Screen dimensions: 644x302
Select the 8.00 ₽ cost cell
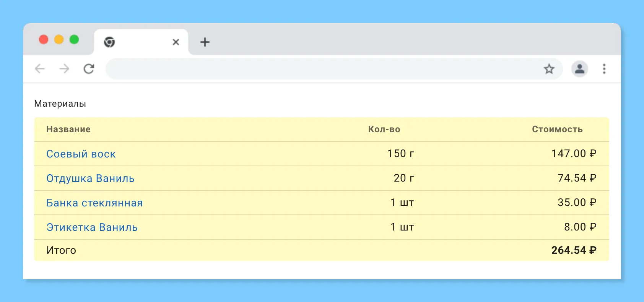tap(581, 227)
